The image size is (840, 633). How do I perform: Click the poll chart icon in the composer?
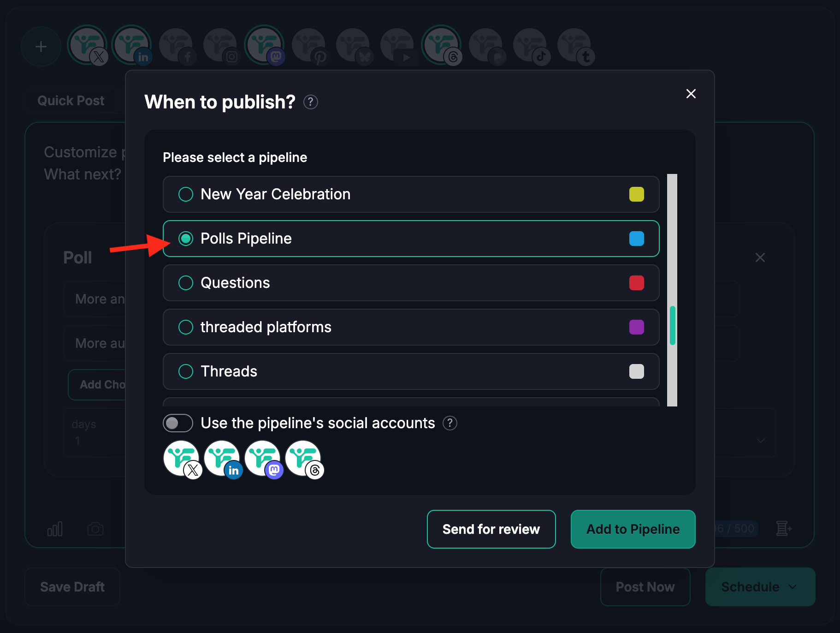55,529
